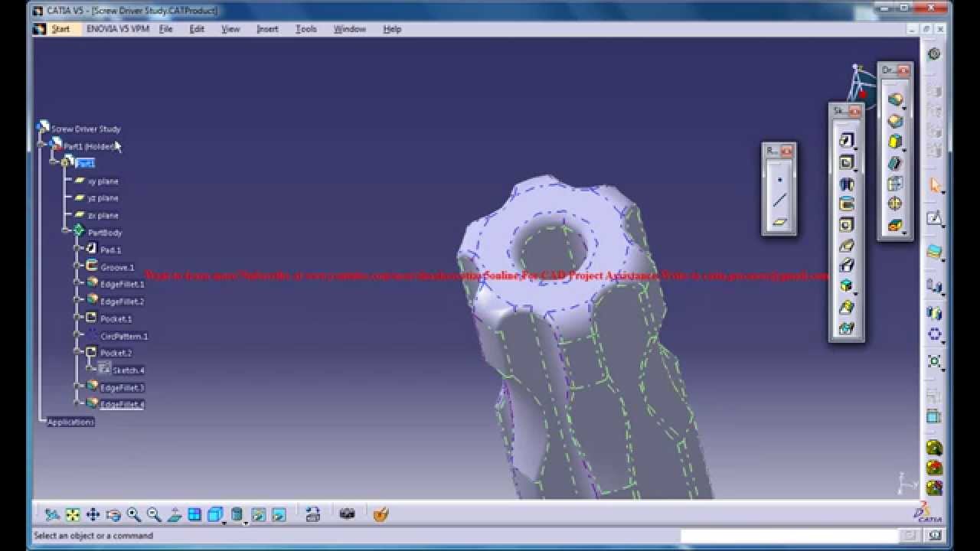
Task: Select Plane tool in Reference Elements toolbar
Action: click(x=779, y=223)
